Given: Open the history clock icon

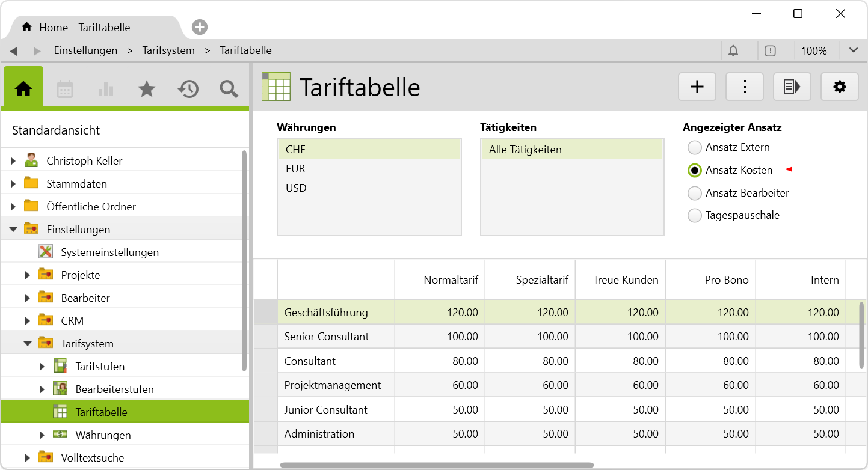Looking at the screenshot, I should [x=188, y=90].
